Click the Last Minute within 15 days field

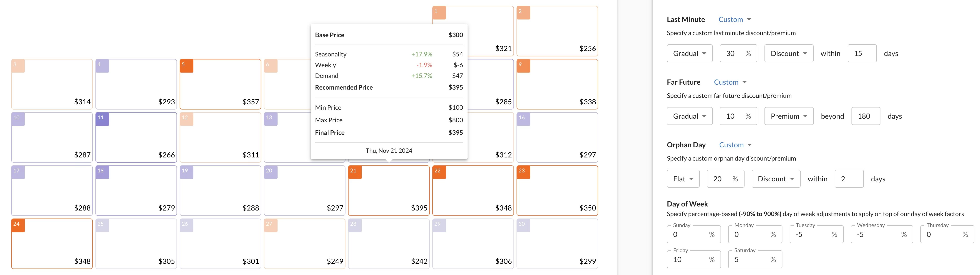coord(861,54)
